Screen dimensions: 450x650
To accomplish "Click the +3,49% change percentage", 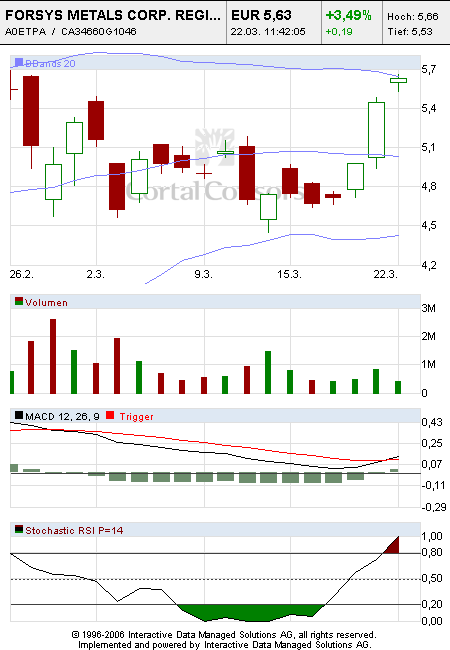I will tap(348, 15).
